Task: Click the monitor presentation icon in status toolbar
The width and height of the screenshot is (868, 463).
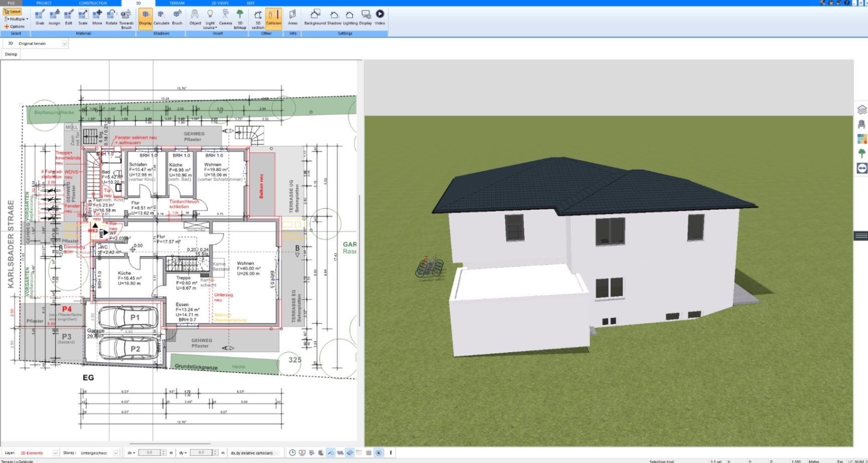Action: [302, 453]
